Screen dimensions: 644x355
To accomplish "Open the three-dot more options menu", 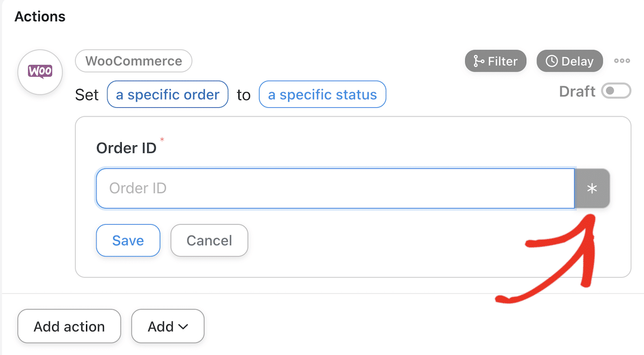I will [621, 61].
